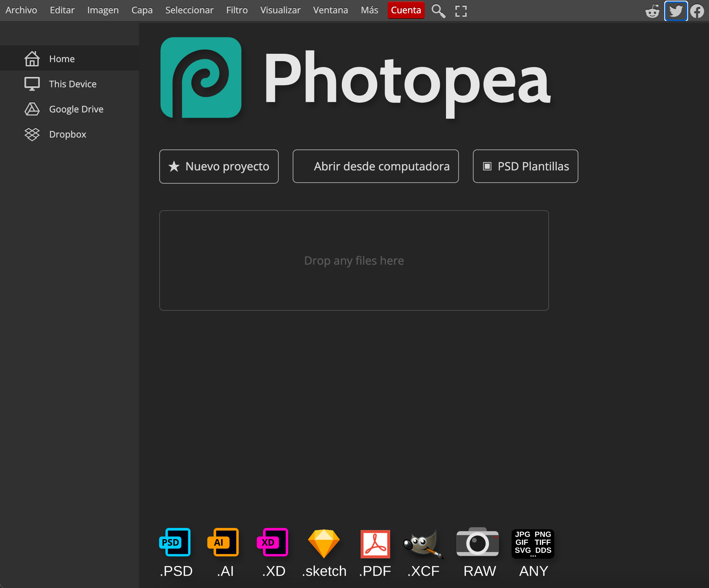
Task: Click the .sketch diamond icon
Action: (324, 543)
